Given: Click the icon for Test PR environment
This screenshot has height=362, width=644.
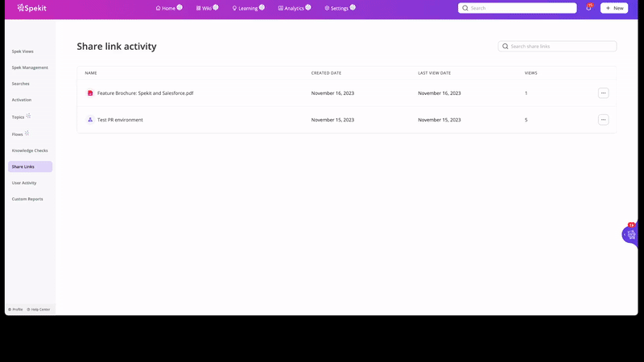Looking at the screenshot, I should (90, 120).
